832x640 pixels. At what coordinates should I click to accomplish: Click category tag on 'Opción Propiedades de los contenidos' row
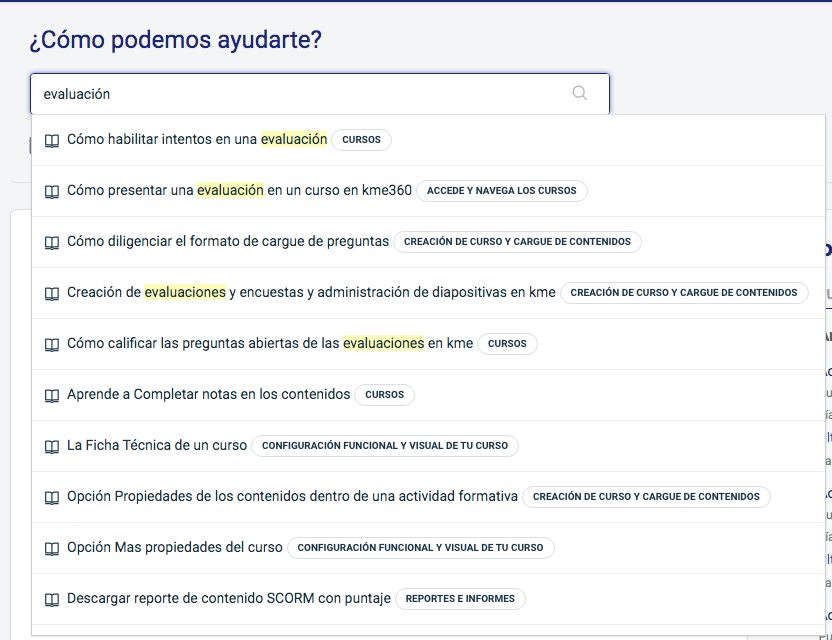pyautogui.click(x=646, y=496)
